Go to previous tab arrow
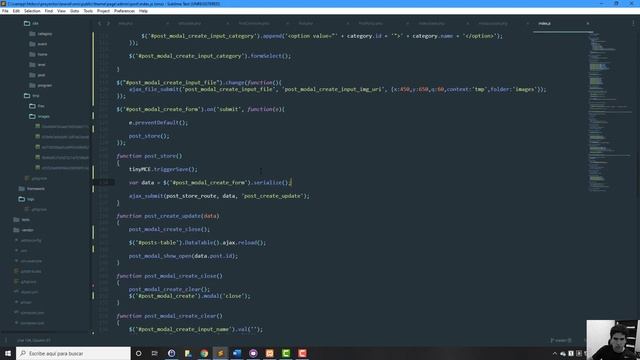Screen dimensions: 640x360 tap(100, 24)
